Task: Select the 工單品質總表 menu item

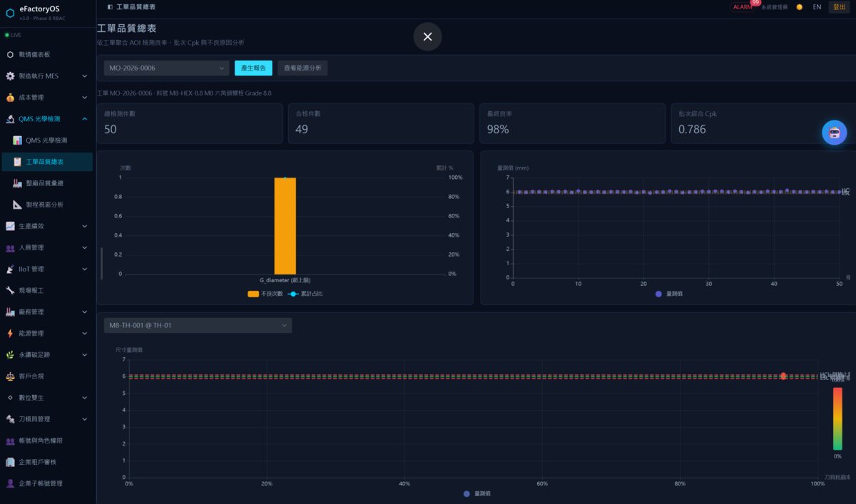Action: pyautogui.click(x=47, y=162)
